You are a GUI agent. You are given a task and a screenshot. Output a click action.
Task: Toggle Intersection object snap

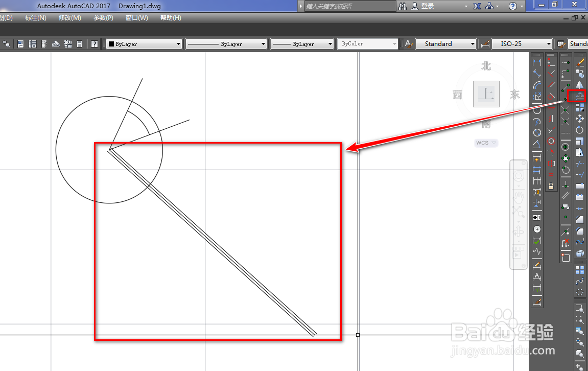tap(566, 110)
